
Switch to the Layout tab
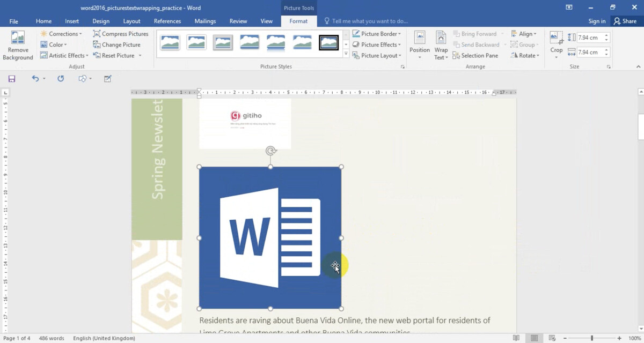tap(131, 21)
